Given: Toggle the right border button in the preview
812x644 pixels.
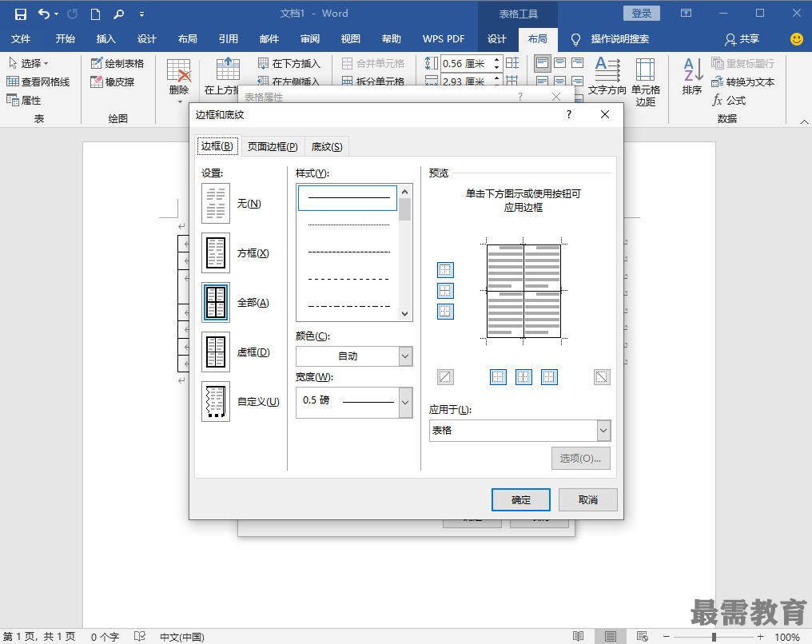Looking at the screenshot, I should click(x=549, y=377).
